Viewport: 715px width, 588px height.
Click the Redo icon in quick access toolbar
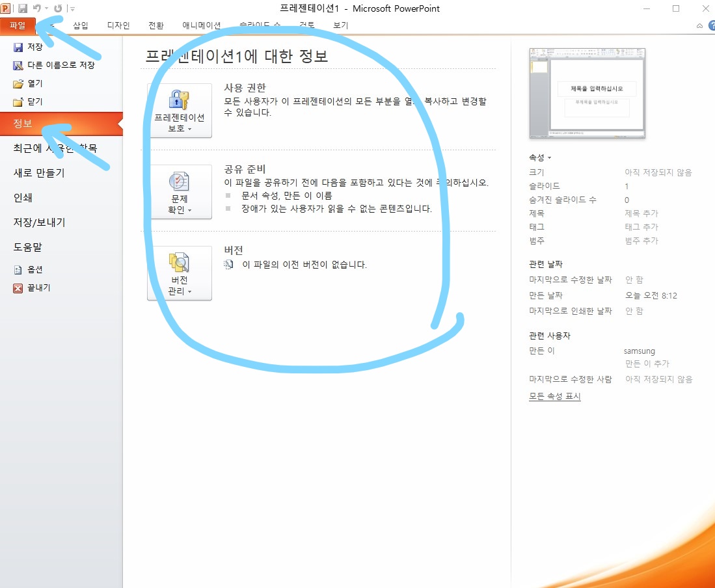(58, 8)
